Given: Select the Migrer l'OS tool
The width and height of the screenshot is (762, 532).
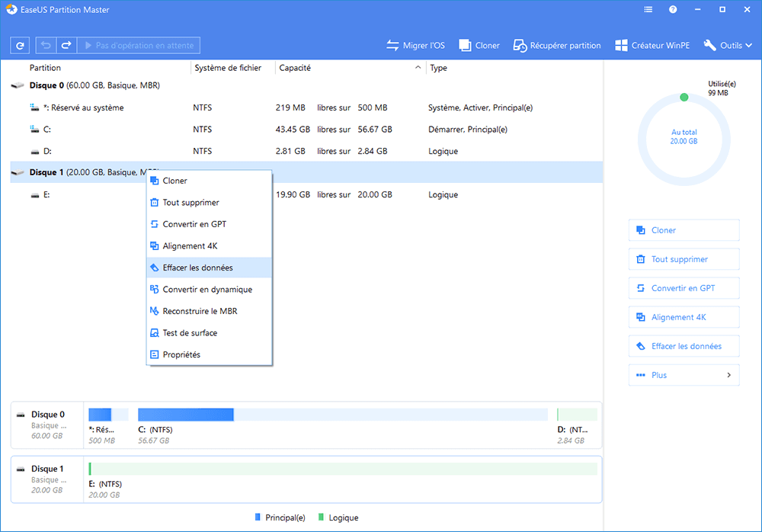Looking at the screenshot, I should tap(415, 45).
